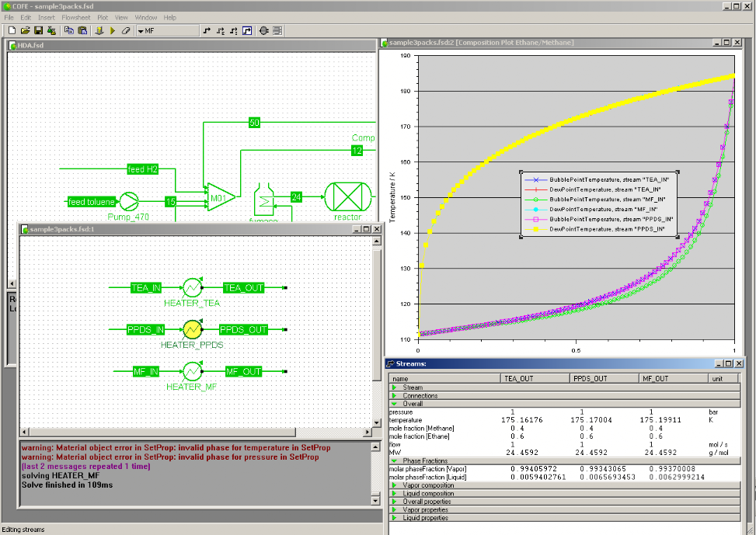The width and height of the screenshot is (756, 535).
Task: Click the insert stream arrow icon
Action: (207, 30)
